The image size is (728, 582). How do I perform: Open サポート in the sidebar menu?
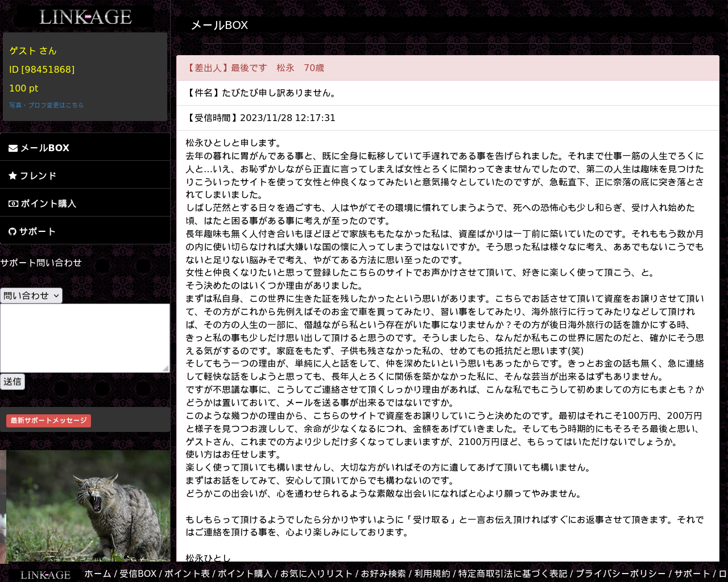click(85, 231)
